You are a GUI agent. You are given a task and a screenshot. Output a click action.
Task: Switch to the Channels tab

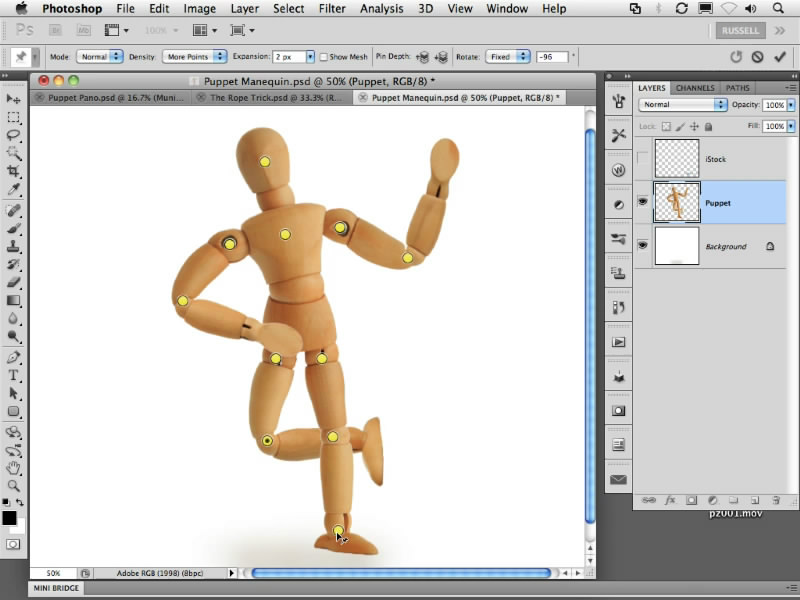pos(695,88)
